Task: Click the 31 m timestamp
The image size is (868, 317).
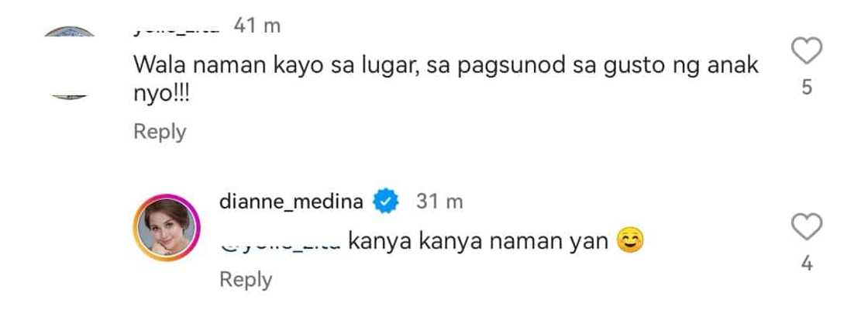Action: click(x=439, y=202)
